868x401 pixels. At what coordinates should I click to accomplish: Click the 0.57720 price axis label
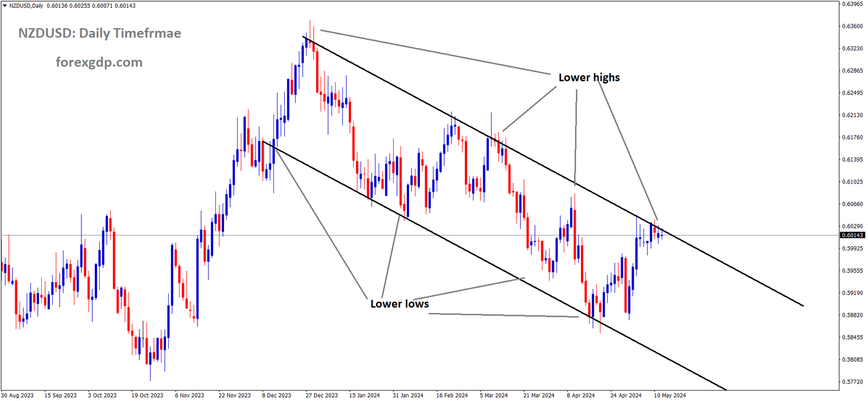(x=852, y=382)
